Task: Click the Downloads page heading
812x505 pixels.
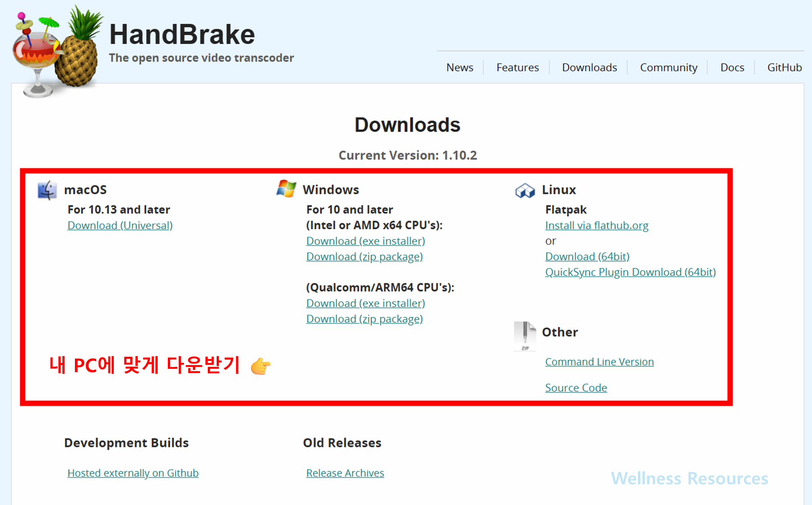Action: click(x=407, y=125)
